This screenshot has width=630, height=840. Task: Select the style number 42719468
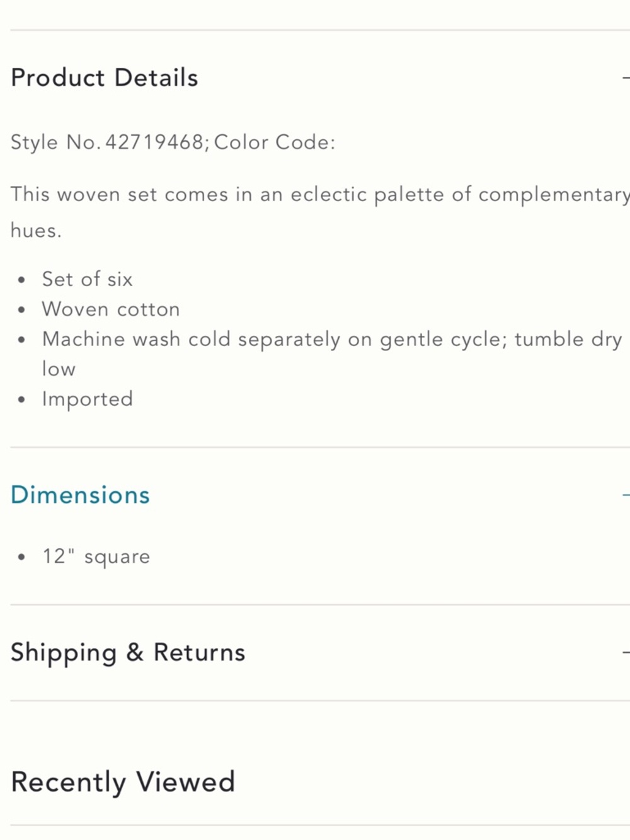click(x=154, y=142)
